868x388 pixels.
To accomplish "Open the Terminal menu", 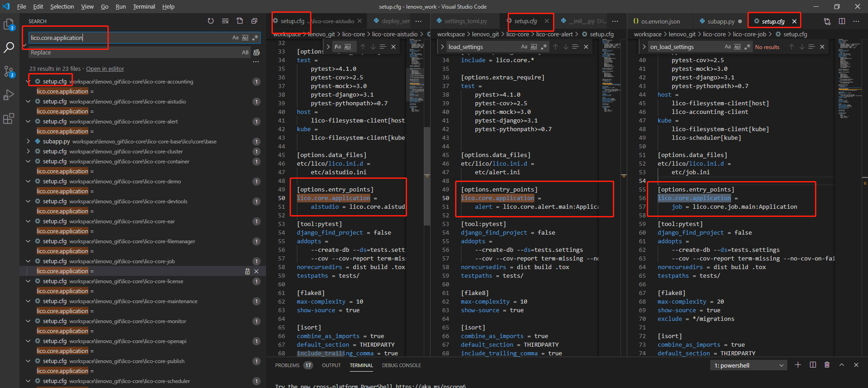I will coord(144,6).
